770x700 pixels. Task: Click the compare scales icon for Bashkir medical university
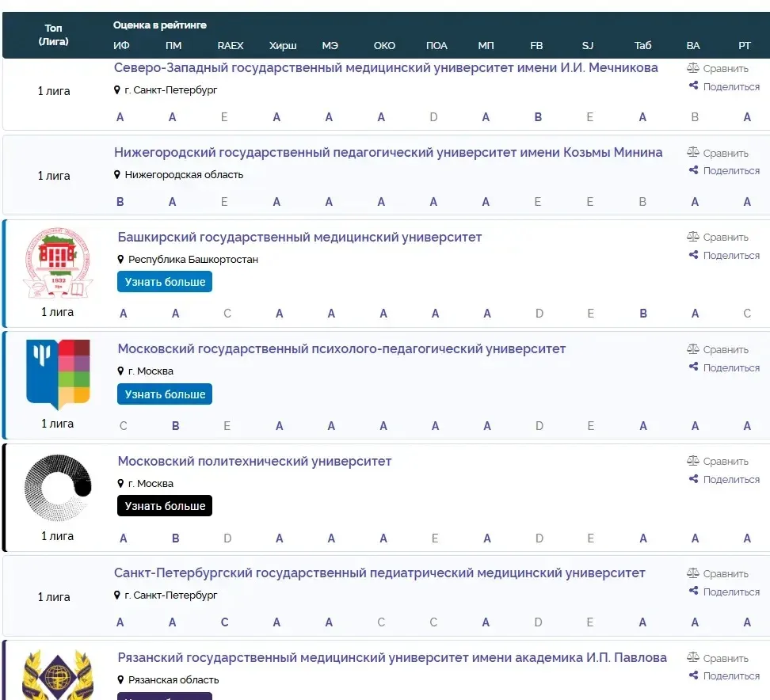[x=693, y=238]
